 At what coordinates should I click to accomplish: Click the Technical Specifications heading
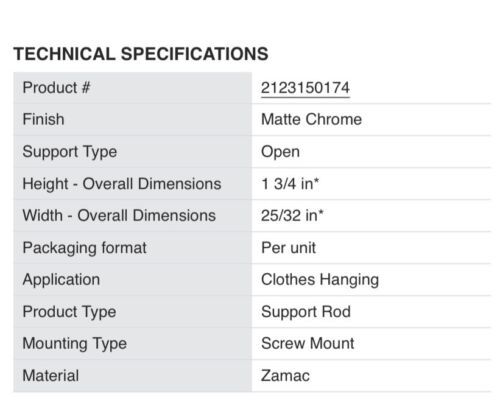(x=141, y=54)
